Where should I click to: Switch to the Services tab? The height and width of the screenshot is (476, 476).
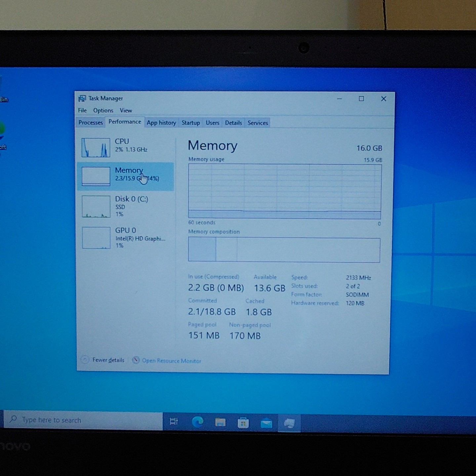point(258,123)
